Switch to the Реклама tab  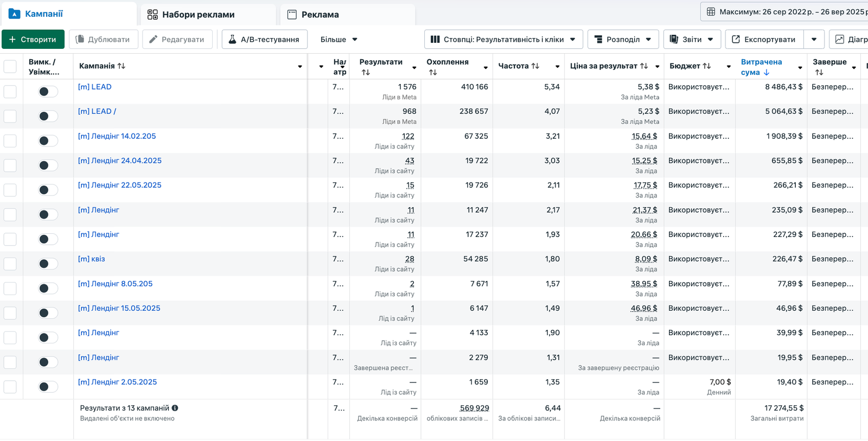pyautogui.click(x=314, y=15)
